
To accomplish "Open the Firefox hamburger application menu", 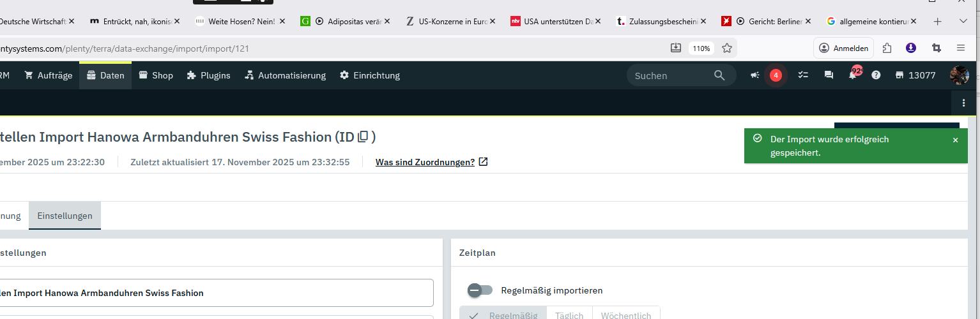I will point(961,48).
